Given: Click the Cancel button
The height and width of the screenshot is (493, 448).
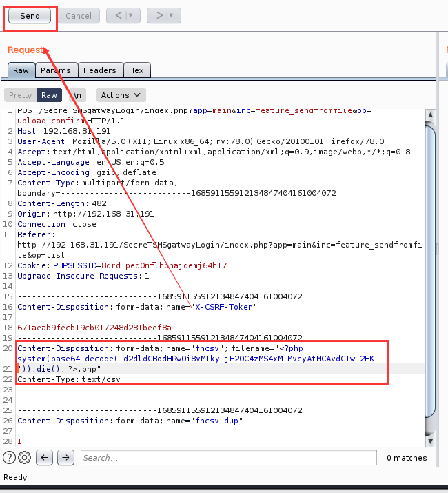Looking at the screenshot, I should 79,16.
